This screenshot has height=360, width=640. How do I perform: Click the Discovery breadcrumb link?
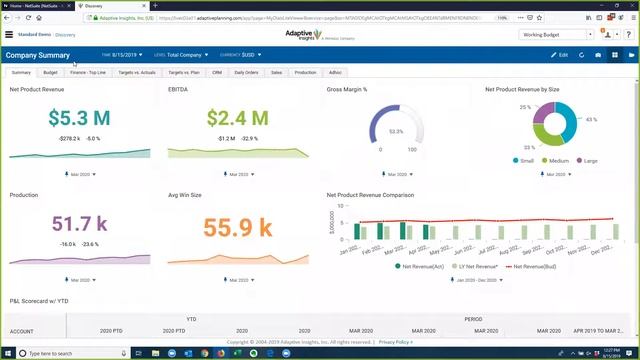(x=65, y=35)
